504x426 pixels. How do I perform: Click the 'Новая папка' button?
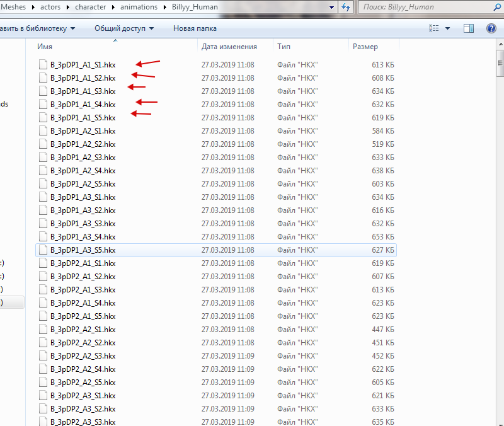click(x=195, y=28)
